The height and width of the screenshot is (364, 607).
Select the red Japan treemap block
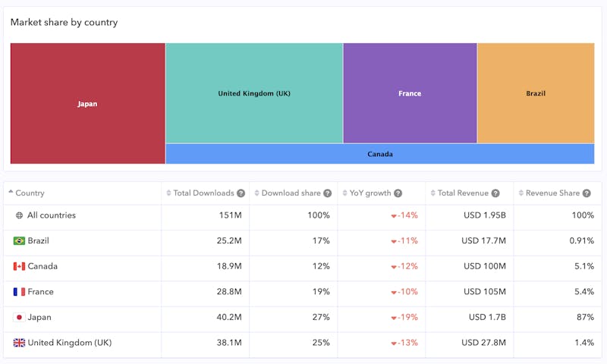tap(87, 104)
